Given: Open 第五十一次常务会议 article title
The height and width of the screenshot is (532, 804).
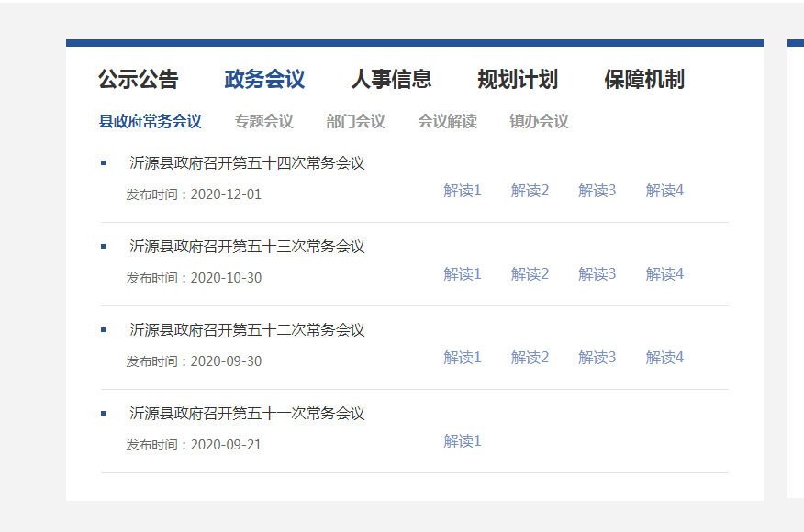Looking at the screenshot, I should pos(247,414).
